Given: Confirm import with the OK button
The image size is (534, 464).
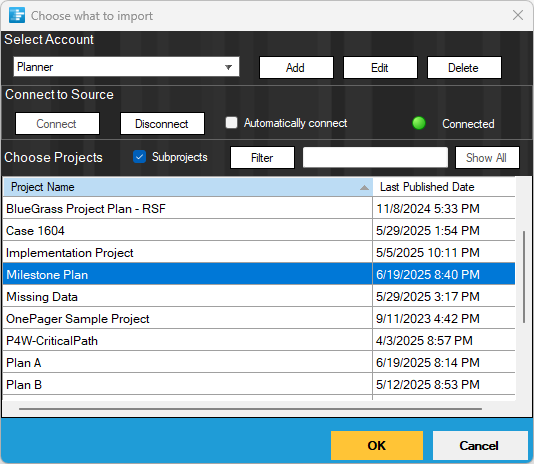Looking at the screenshot, I should point(377,445).
